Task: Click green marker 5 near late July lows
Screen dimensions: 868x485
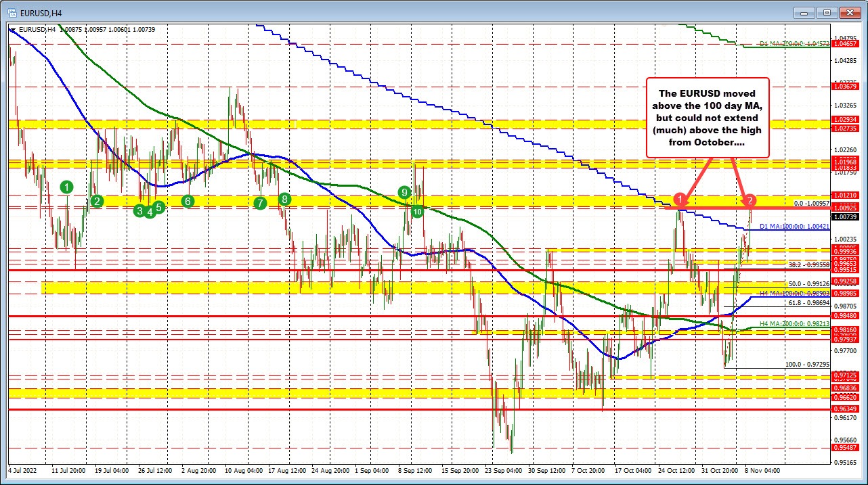Action: [157, 208]
